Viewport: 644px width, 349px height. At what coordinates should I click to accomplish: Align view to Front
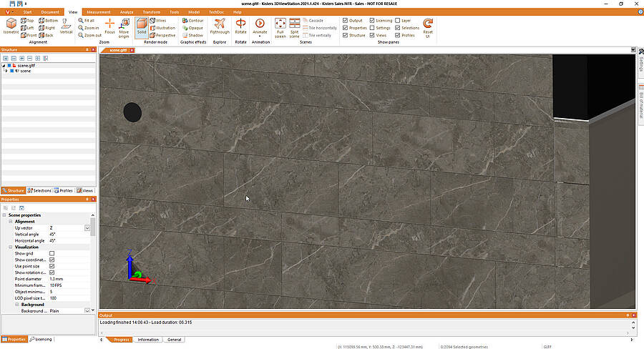click(29, 35)
